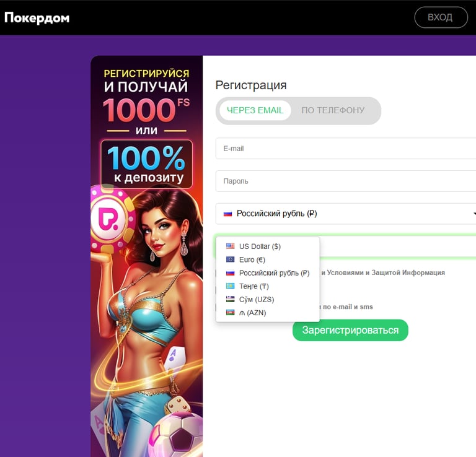Click the Покердом logo in header

[x=37, y=17]
